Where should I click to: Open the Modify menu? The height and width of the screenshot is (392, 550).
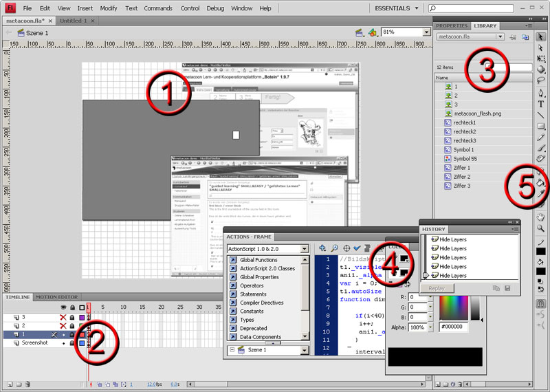108,8
